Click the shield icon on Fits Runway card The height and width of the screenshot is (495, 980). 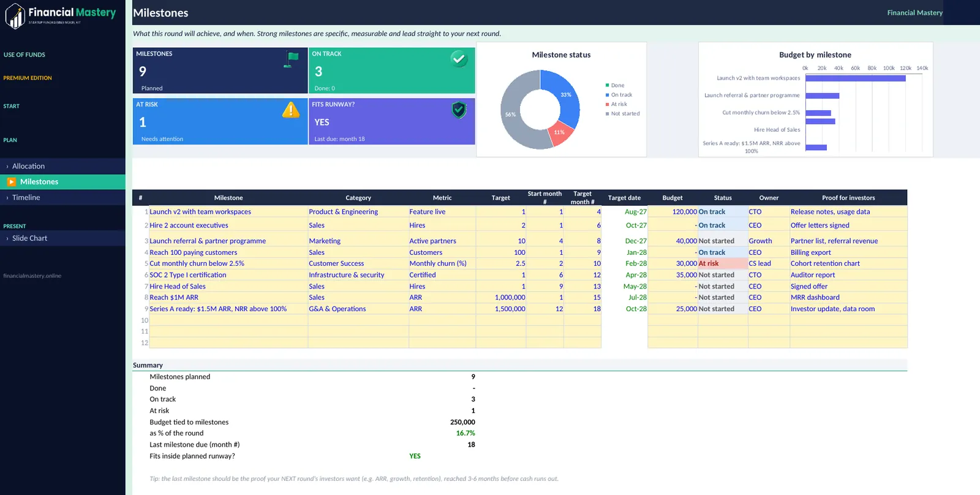click(459, 110)
